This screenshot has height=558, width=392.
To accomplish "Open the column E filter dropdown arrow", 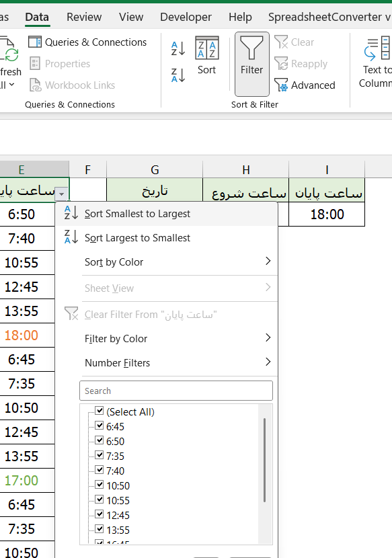I will [x=62, y=194].
